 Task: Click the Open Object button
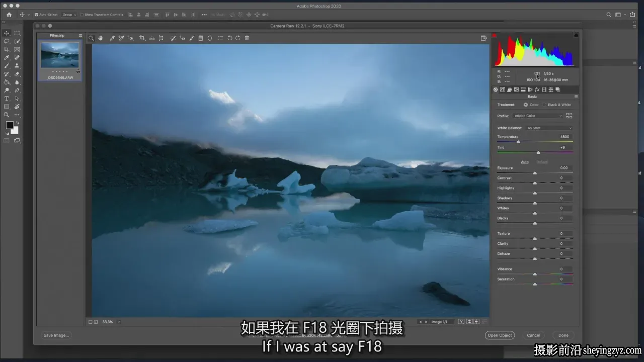point(500,335)
